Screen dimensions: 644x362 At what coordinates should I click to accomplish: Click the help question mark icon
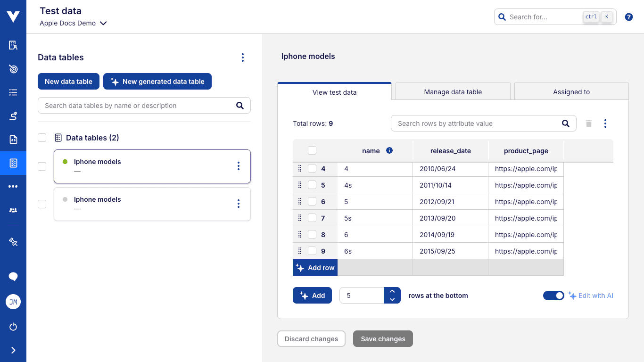coord(629,17)
